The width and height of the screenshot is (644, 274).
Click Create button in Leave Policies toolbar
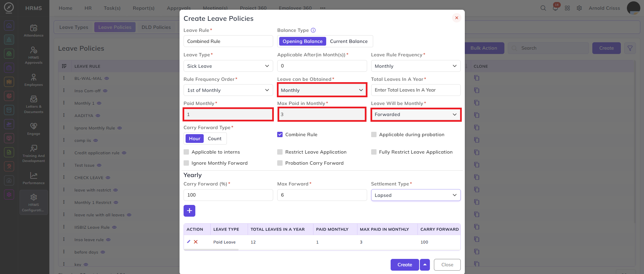pos(606,48)
